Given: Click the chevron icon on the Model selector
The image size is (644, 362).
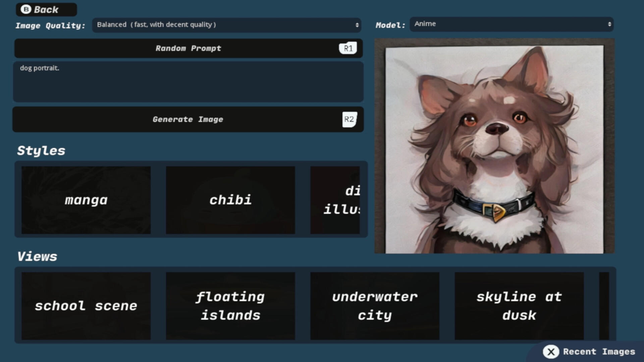Looking at the screenshot, I should pyautogui.click(x=609, y=24).
